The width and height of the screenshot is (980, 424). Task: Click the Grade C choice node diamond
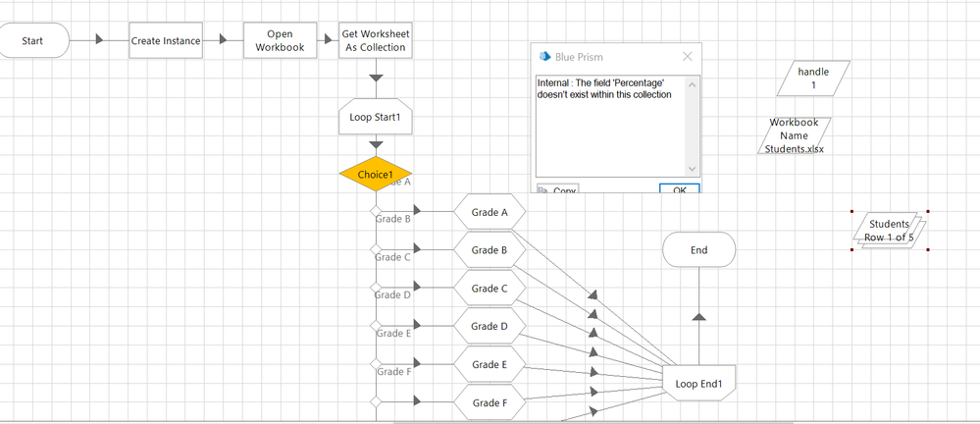(x=376, y=287)
